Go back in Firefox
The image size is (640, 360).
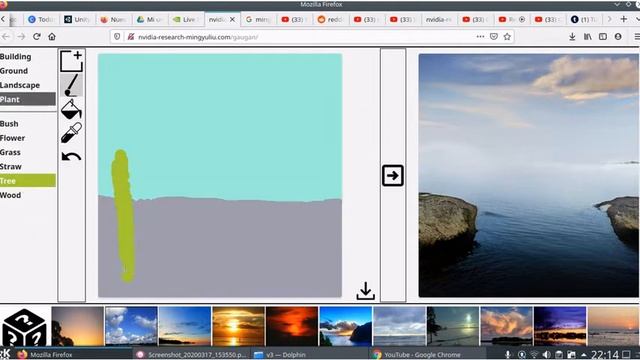pos(6,36)
